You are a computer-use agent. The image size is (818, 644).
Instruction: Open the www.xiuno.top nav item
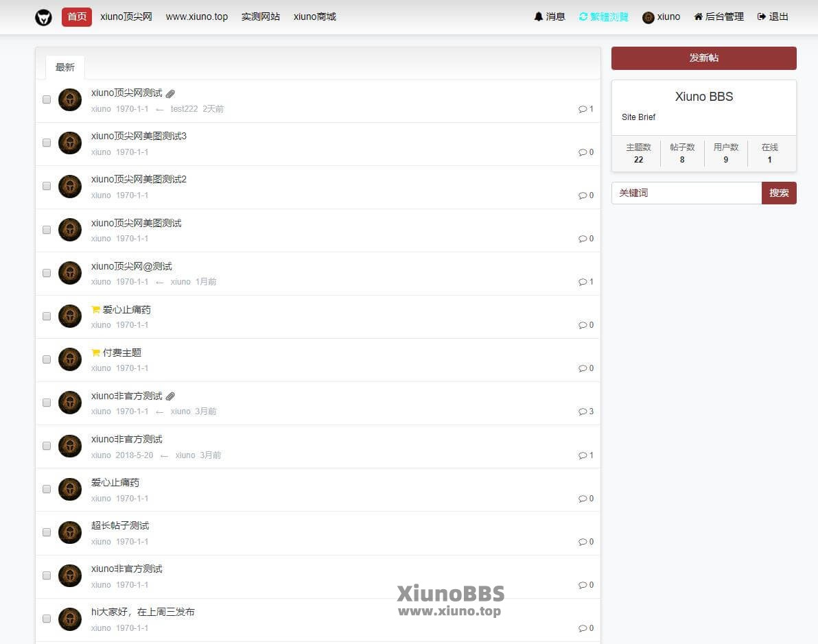[x=197, y=16]
